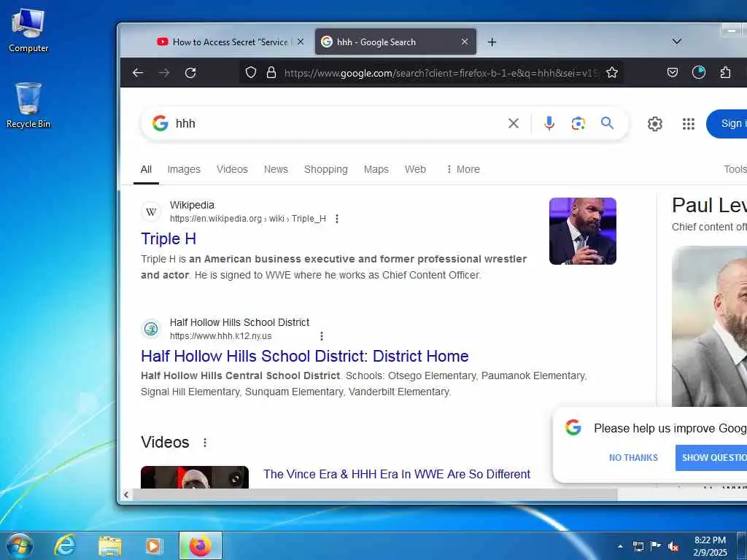Open Windows Explorer from the taskbar

(x=110, y=546)
